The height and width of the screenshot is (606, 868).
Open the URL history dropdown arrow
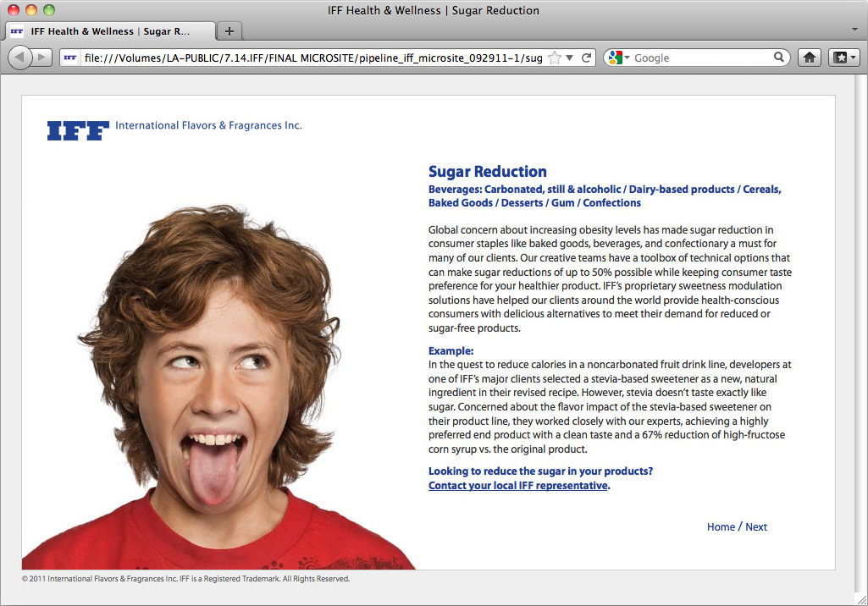[x=569, y=58]
